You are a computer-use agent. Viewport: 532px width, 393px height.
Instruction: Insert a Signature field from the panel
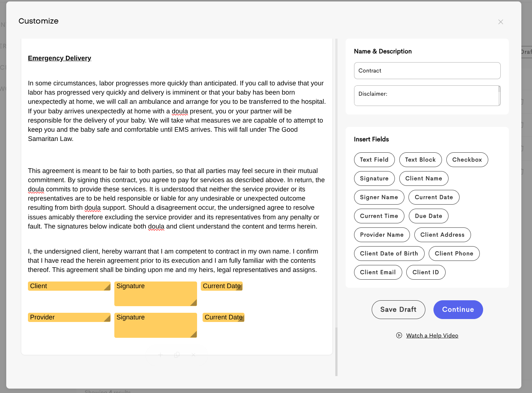coord(374,178)
